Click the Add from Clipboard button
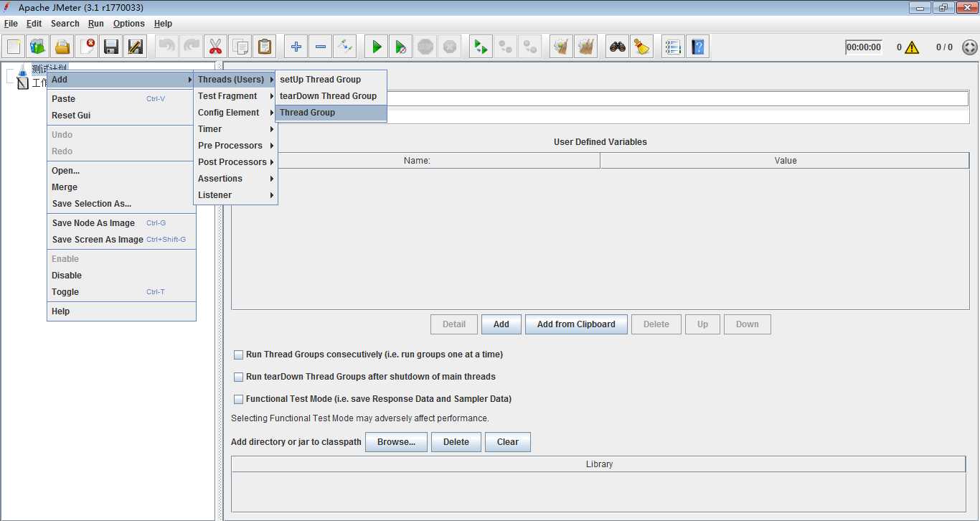This screenshot has width=980, height=521. point(576,324)
